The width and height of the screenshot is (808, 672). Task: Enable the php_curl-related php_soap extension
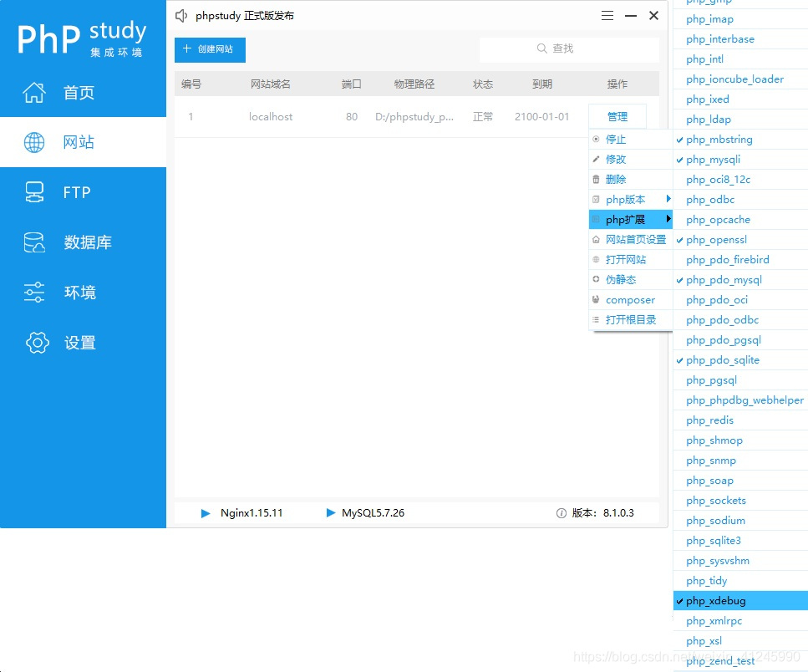pos(709,480)
